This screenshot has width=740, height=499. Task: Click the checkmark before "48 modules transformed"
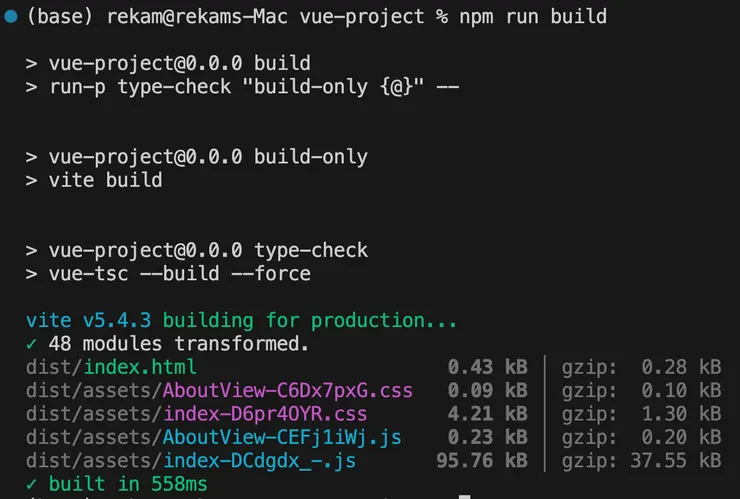tap(33, 344)
